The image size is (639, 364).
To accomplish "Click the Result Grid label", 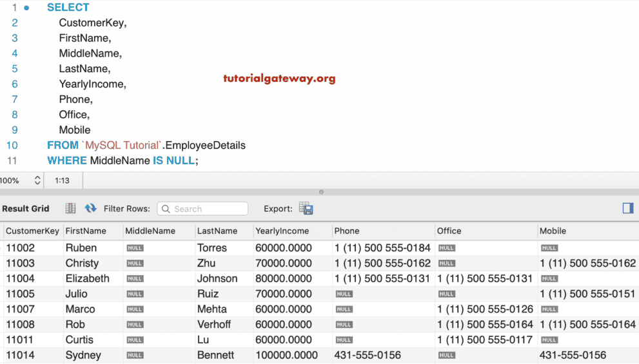I will (26, 209).
